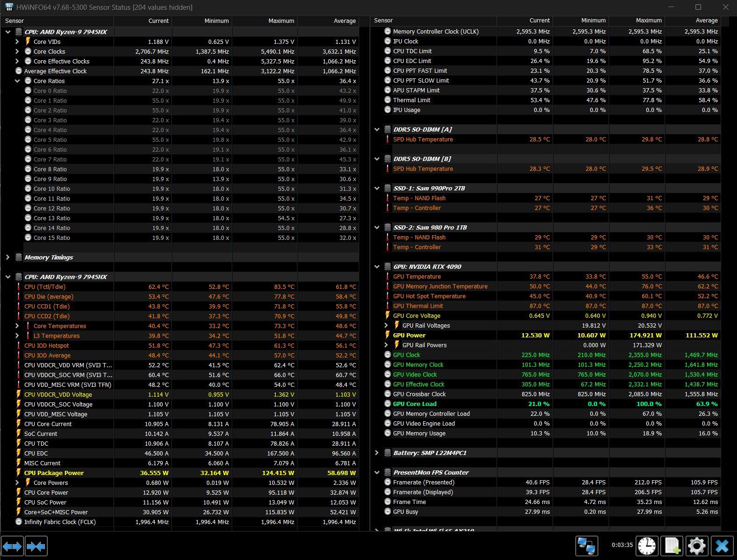Click the lightning icon beside Core VIDs
Image resolution: width=737 pixels, height=560 pixels.
pyautogui.click(x=28, y=42)
